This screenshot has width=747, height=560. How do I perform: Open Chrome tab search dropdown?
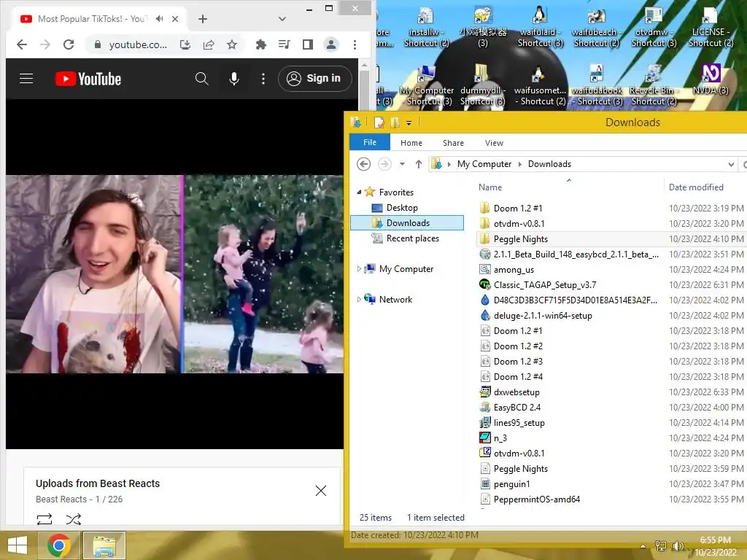(282, 18)
